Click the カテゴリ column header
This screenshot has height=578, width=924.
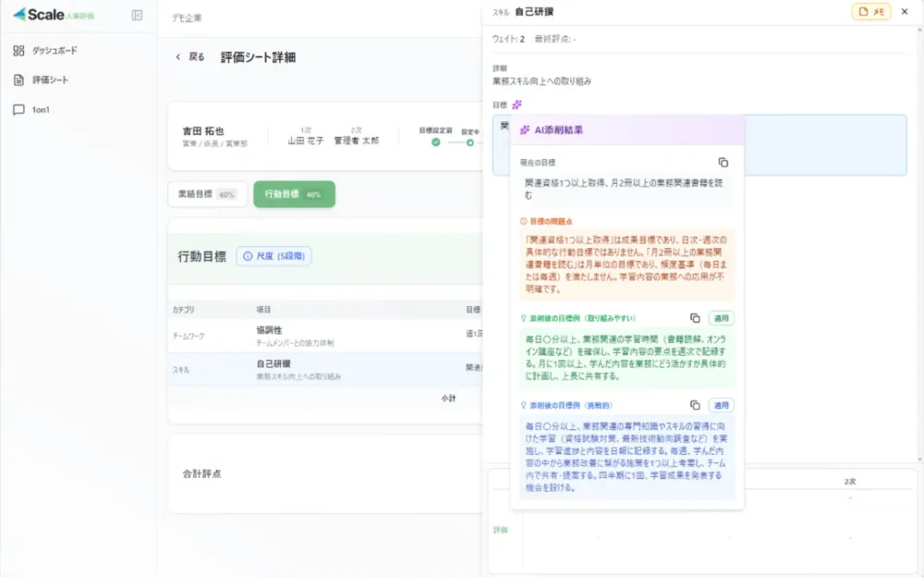coord(183,310)
